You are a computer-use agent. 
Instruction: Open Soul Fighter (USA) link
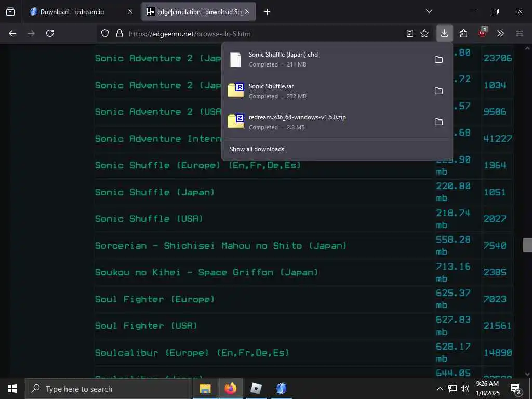pyautogui.click(x=146, y=326)
